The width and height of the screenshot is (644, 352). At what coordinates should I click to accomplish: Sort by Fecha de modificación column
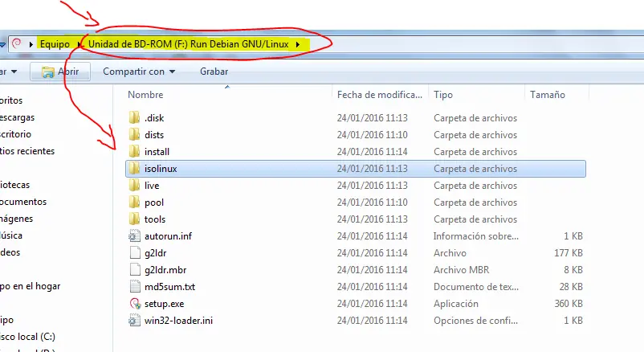point(380,95)
